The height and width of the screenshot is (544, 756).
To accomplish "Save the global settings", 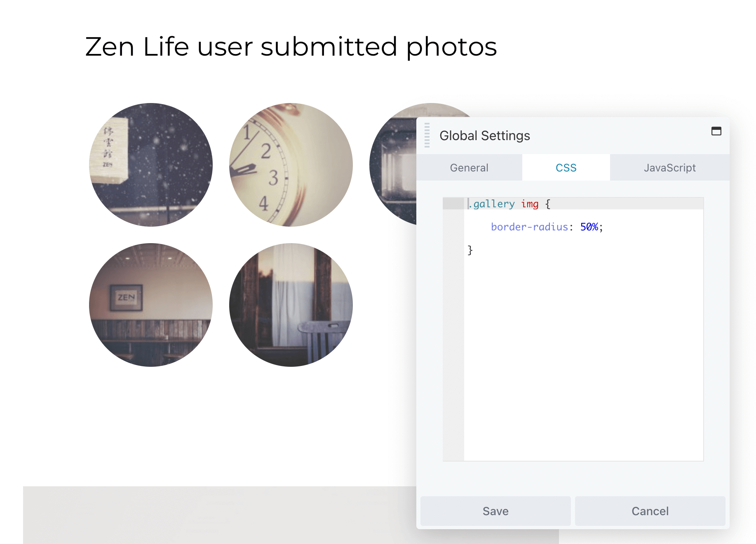I will point(495,511).
